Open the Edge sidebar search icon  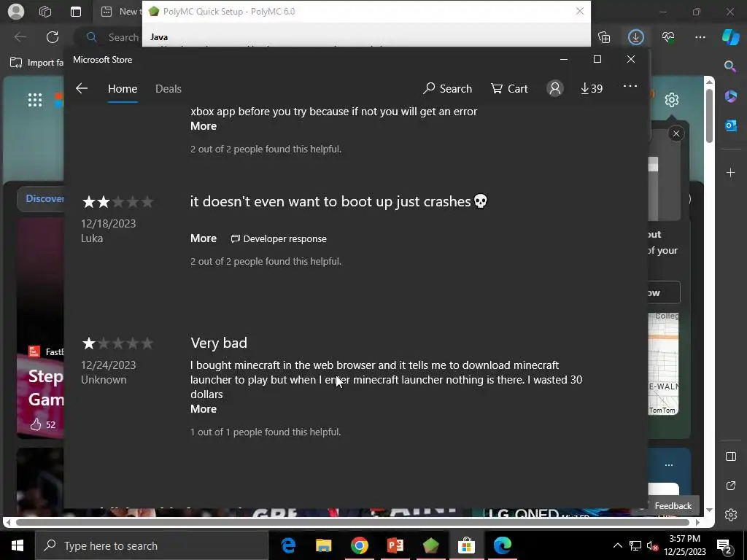point(730,66)
